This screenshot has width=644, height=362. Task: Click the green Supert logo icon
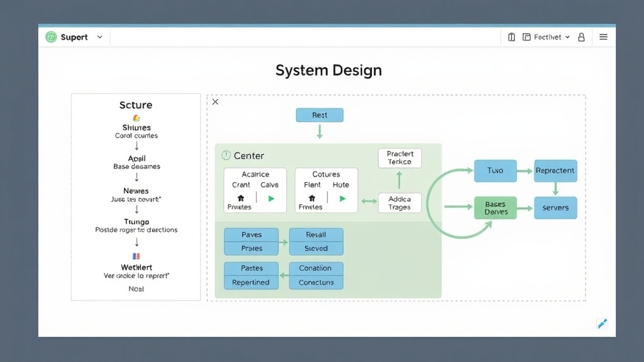click(x=51, y=37)
